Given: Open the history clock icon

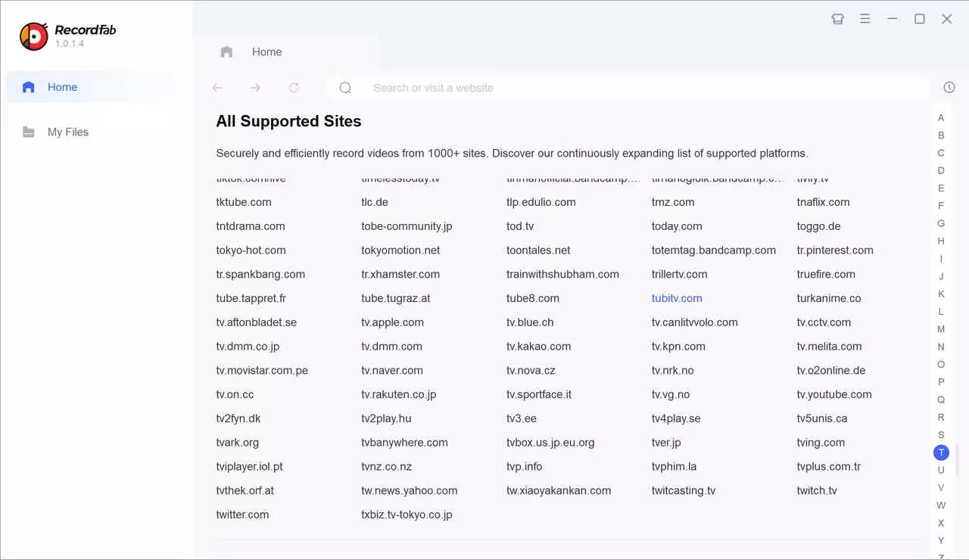Looking at the screenshot, I should (949, 88).
